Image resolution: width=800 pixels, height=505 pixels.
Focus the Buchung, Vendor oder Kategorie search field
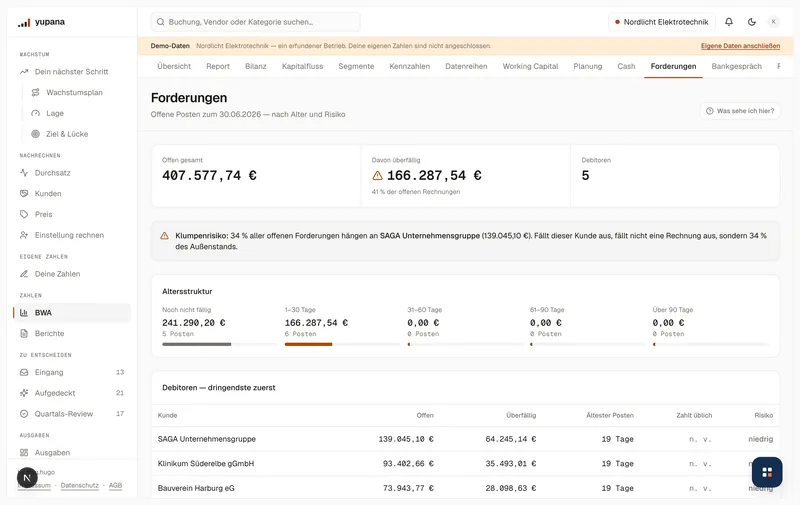click(x=256, y=22)
